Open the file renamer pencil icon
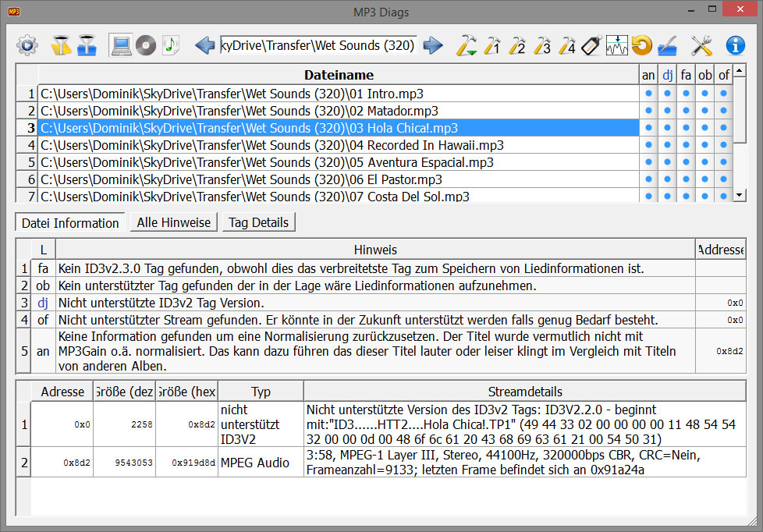The width and height of the screenshot is (763, 532). (x=668, y=45)
